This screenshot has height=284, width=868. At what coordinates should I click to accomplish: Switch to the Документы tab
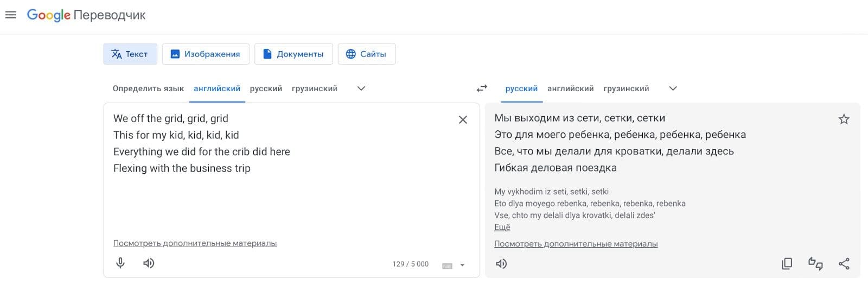click(293, 54)
